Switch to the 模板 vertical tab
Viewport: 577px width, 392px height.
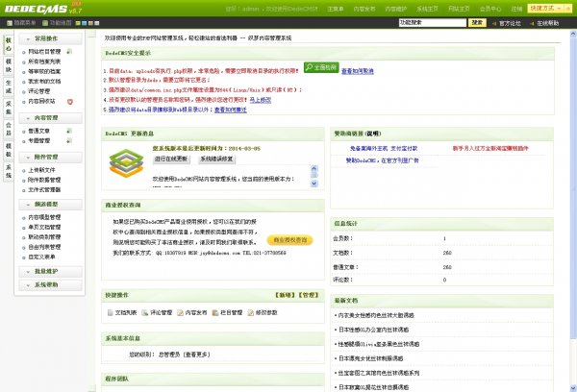click(8, 150)
